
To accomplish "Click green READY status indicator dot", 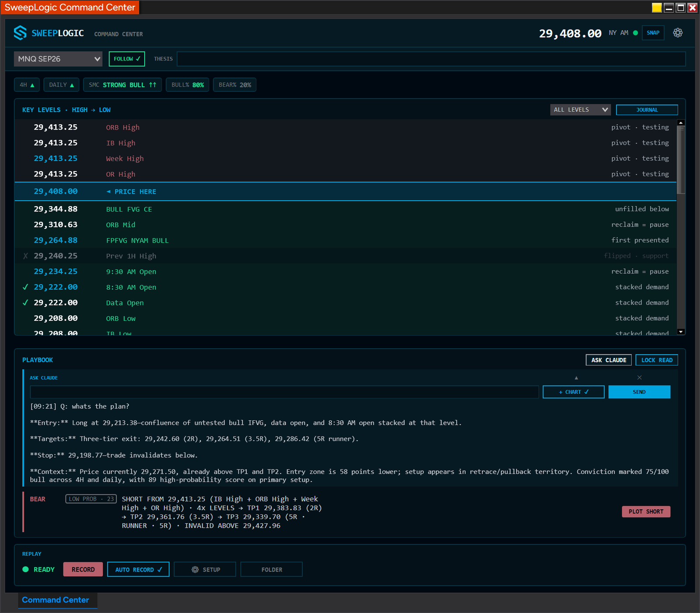I will click(x=25, y=569).
